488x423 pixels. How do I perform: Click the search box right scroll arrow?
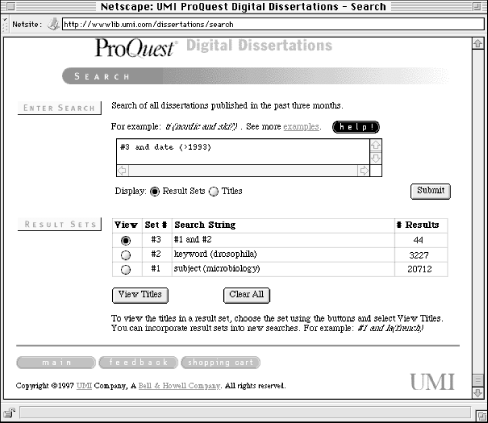363,171
